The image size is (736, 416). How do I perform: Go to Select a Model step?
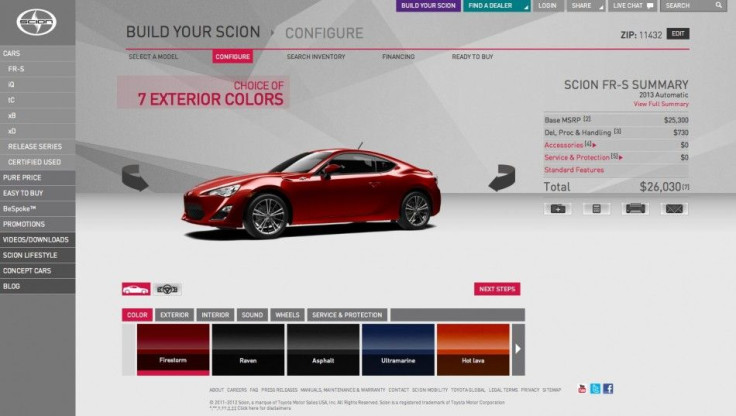click(x=153, y=56)
